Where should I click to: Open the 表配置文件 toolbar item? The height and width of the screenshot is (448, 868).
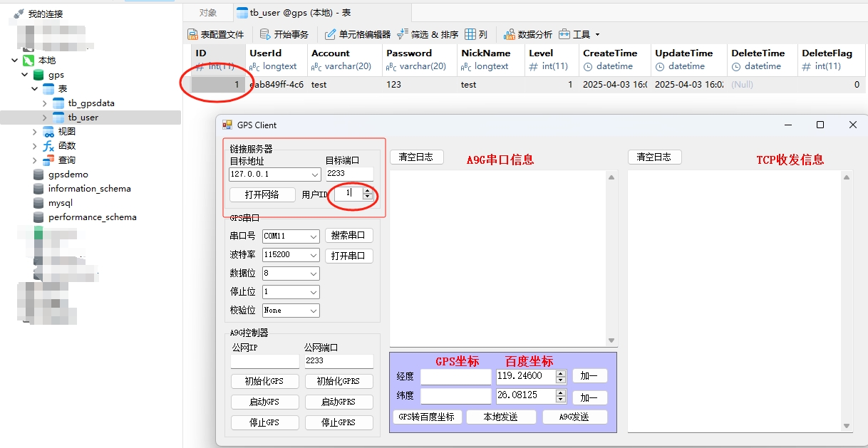coord(215,34)
